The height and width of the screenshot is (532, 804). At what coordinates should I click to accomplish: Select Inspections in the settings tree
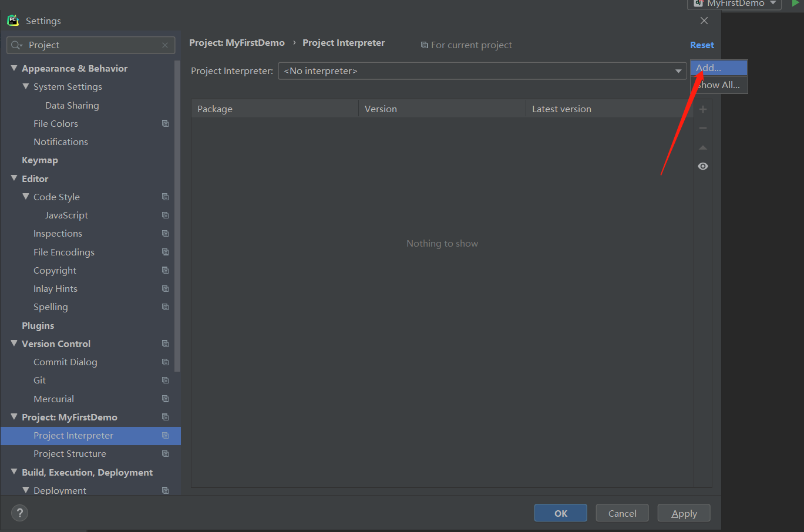(x=58, y=233)
